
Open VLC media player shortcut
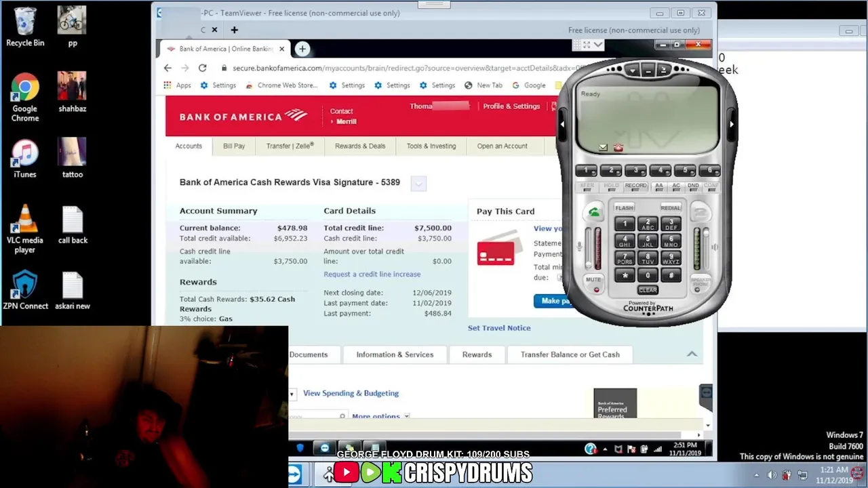(x=25, y=229)
